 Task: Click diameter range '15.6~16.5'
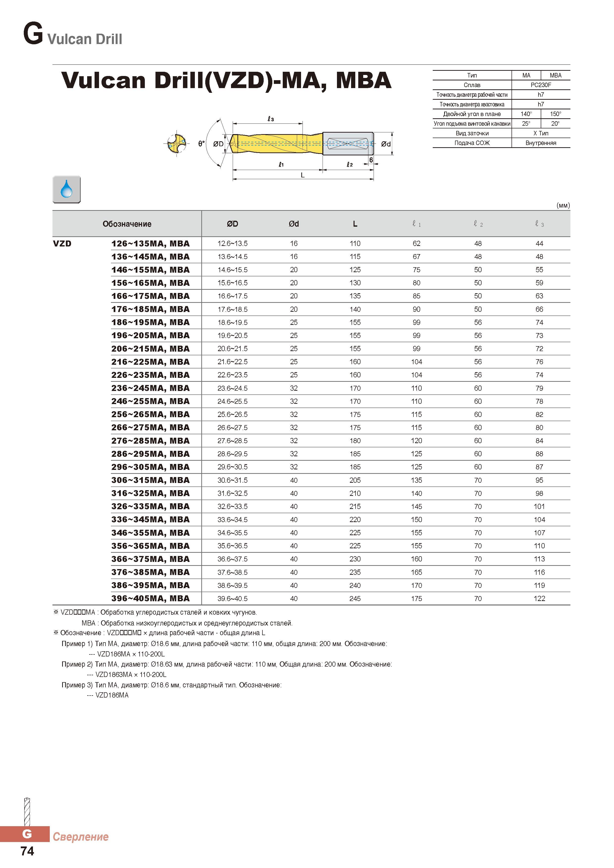pyautogui.click(x=233, y=283)
